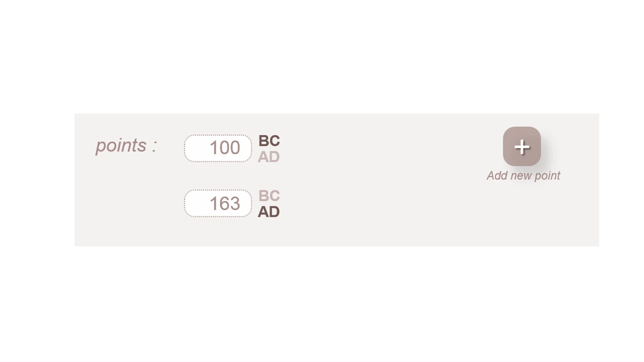Click the plus icon to add a point
Screen dimensions: 644x362
click(x=522, y=146)
